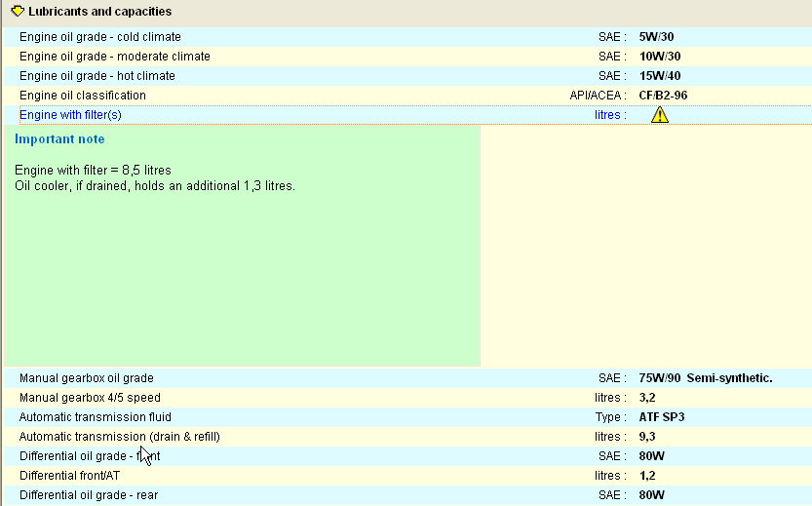
Task: Select the Engine oil grade - hot climate row
Action: click(x=97, y=76)
